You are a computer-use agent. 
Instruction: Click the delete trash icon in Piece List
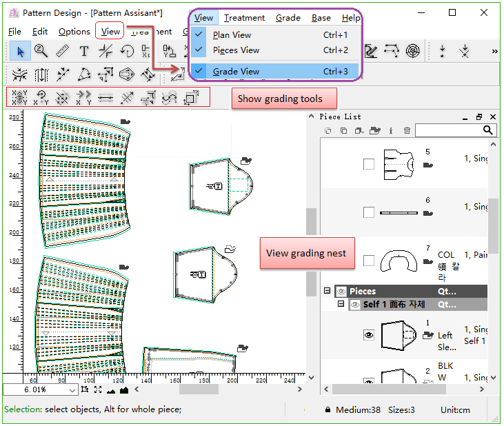click(407, 130)
